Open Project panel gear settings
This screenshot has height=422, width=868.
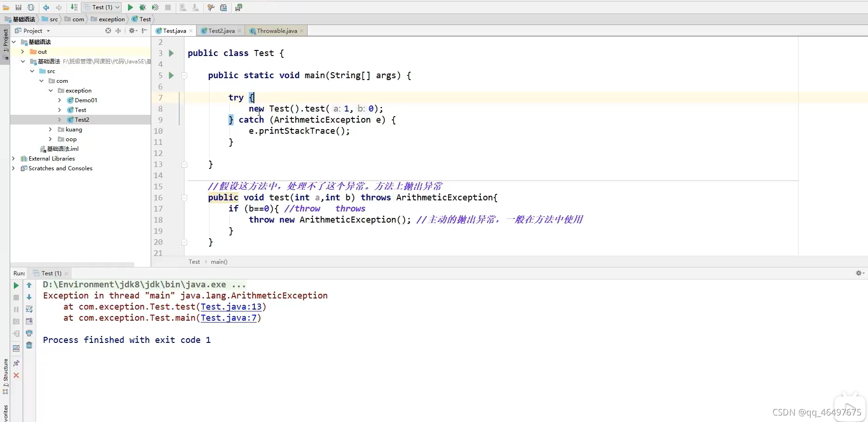133,31
